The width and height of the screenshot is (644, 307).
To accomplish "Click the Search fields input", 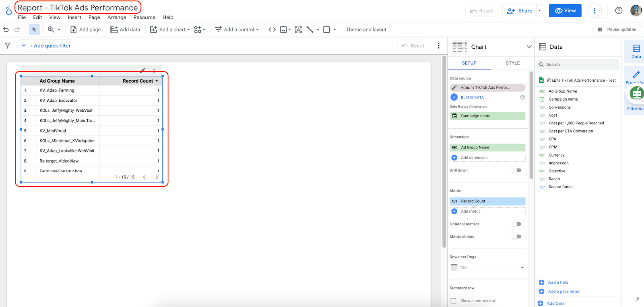I will 578,64.
